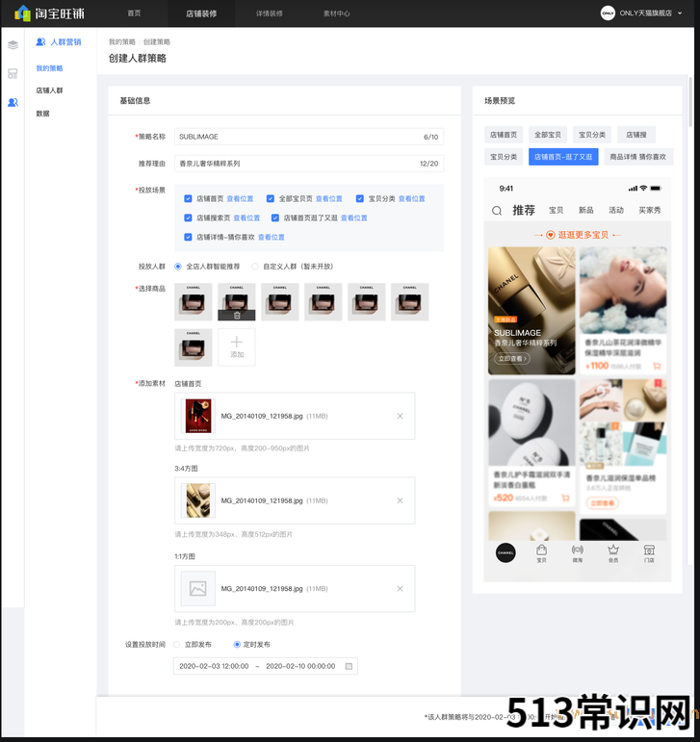Click the search icon in phone preview
The height and width of the screenshot is (742, 700).
pos(497,211)
